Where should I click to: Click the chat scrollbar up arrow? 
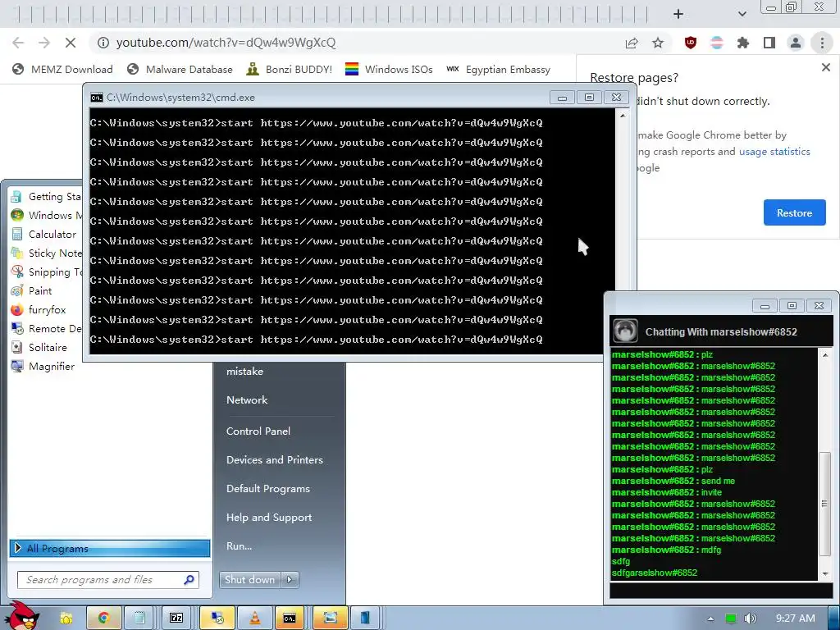pyautogui.click(x=825, y=354)
